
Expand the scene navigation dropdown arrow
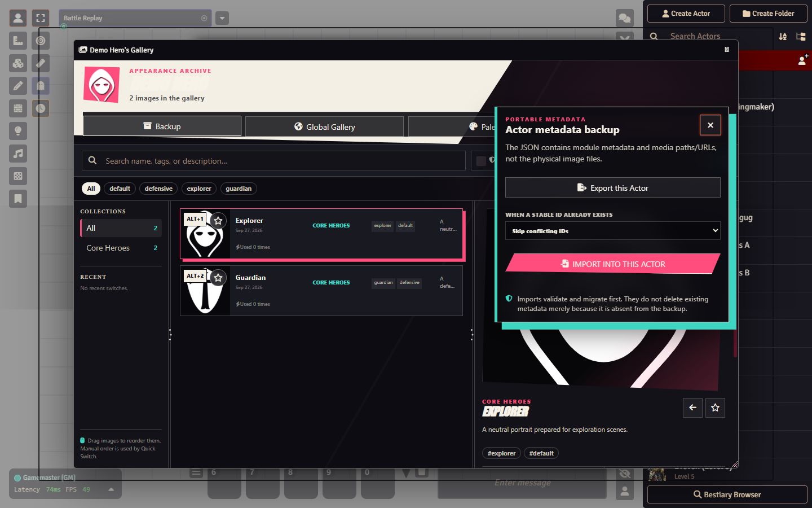[222, 18]
